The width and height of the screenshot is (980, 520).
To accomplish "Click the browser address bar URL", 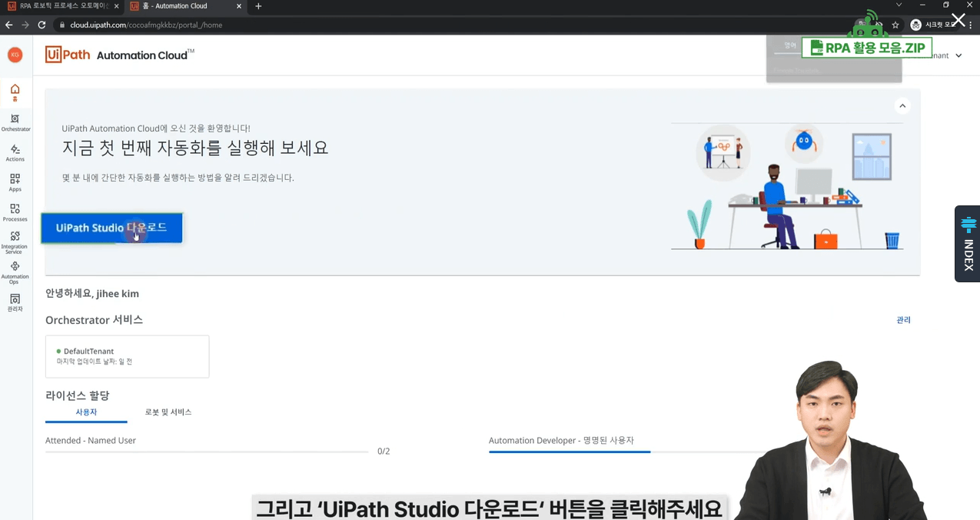I will point(146,25).
